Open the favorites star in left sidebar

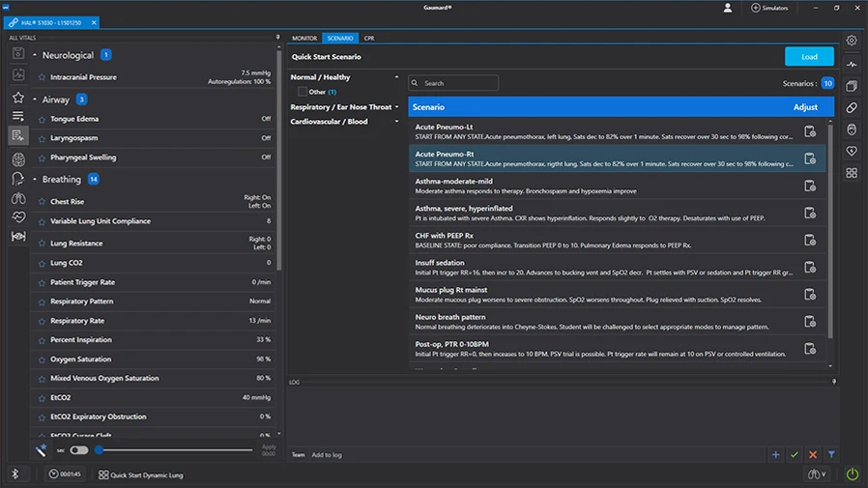coord(18,98)
